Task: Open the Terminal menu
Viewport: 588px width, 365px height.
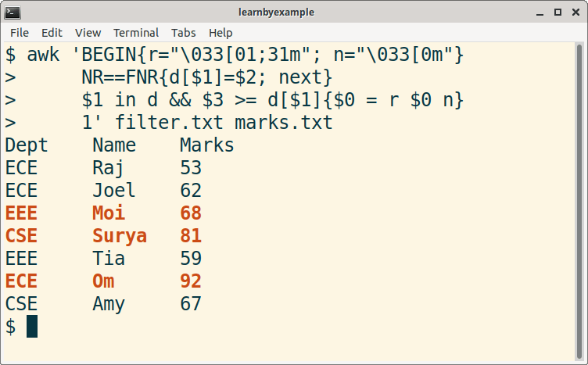Action: click(136, 33)
